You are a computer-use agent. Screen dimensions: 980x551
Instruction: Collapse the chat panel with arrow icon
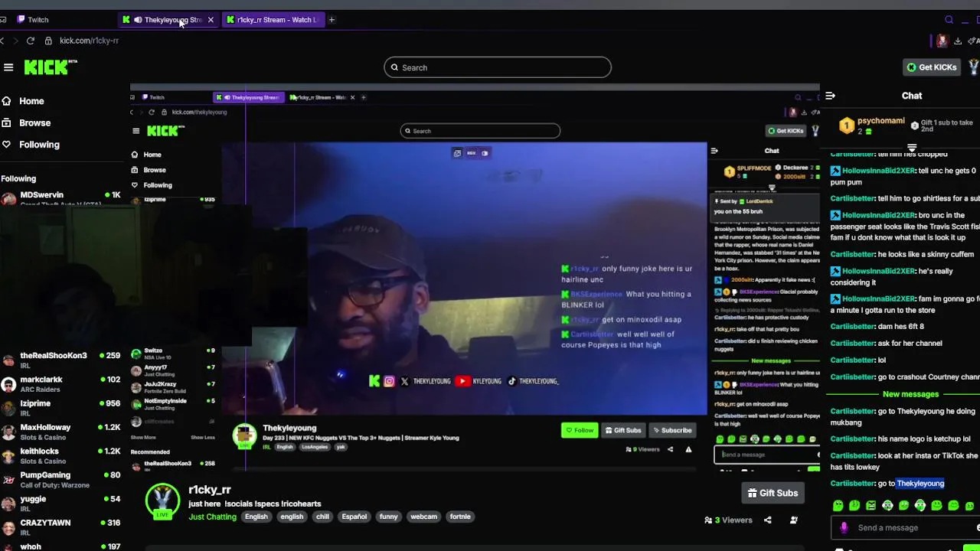(x=830, y=96)
